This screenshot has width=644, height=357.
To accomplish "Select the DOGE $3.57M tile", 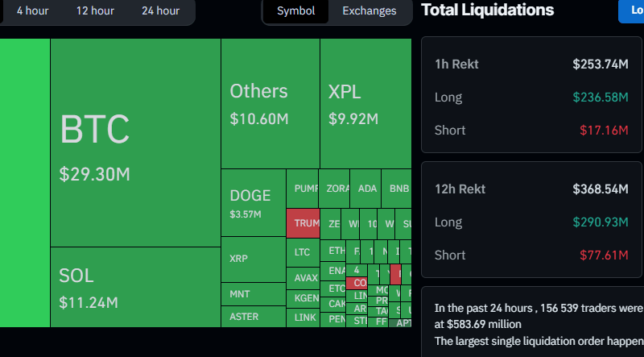I will pos(253,202).
